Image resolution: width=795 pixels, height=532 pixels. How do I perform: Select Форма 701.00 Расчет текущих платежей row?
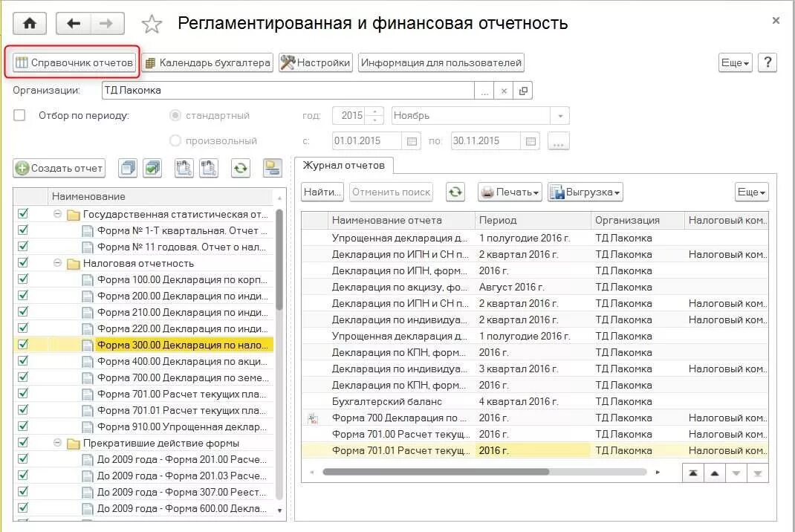click(x=144, y=394)
